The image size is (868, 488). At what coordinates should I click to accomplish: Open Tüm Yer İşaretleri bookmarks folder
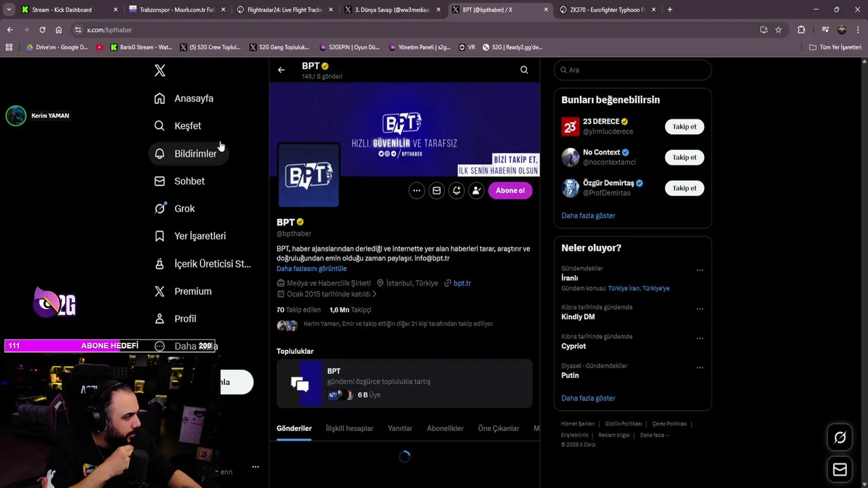[835, 47]
